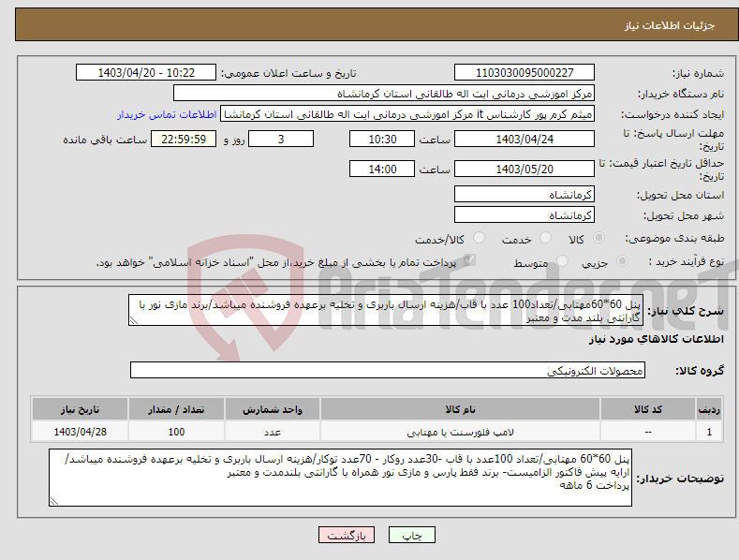Click the resize handle of description textarea
The height and width of the screenshot is (560, 739).
pos(134,320)
